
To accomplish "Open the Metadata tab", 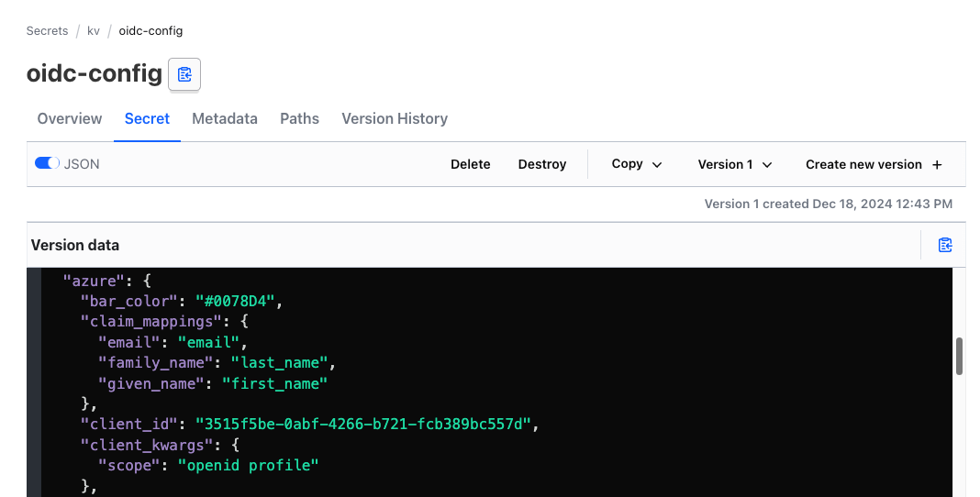I will coord(225,118).
